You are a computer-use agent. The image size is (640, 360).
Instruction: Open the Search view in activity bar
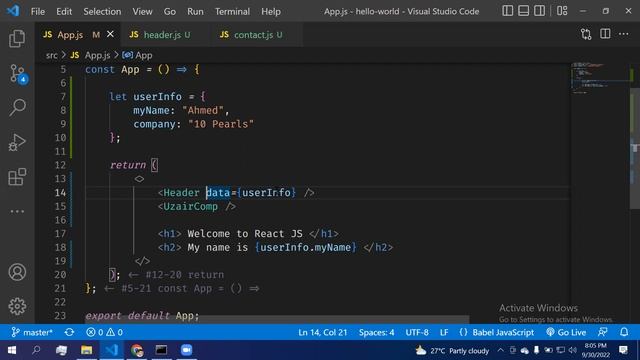click(x=17, y=108)
